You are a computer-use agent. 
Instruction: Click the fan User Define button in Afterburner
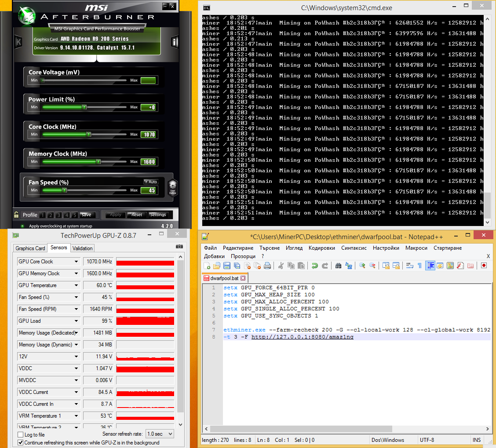pyautogui.click(x=172, y=188)
